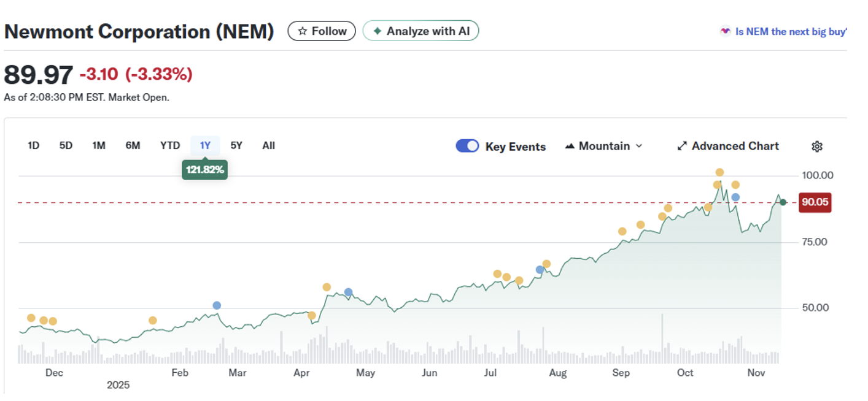
Task: Click the 89.97 current price
Action: pos(39,75)
